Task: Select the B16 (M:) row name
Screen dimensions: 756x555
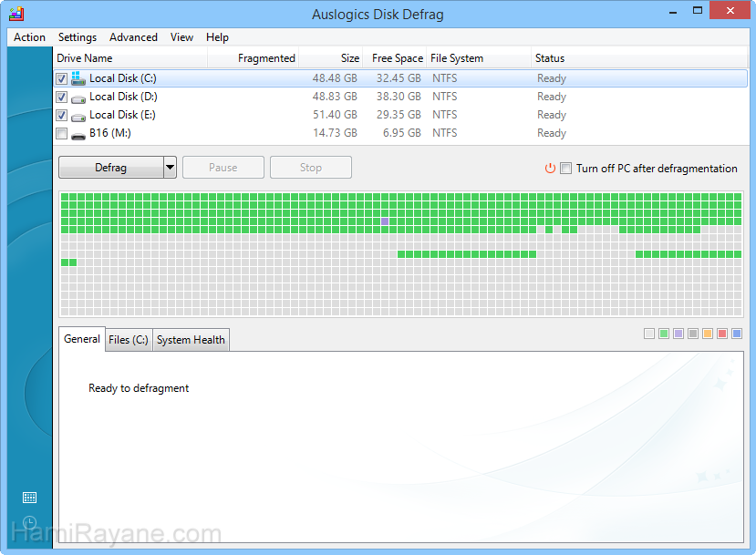Action: click(x=110, y=133)
